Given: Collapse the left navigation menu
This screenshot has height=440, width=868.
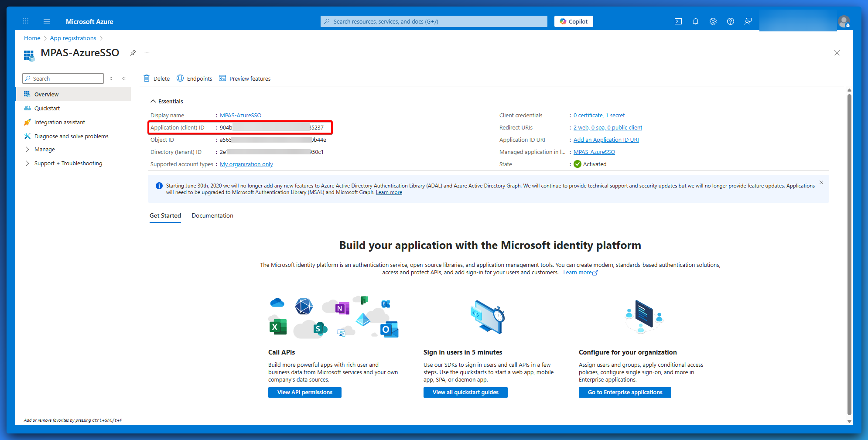Looking at the screenshot, I should point(124,78).
